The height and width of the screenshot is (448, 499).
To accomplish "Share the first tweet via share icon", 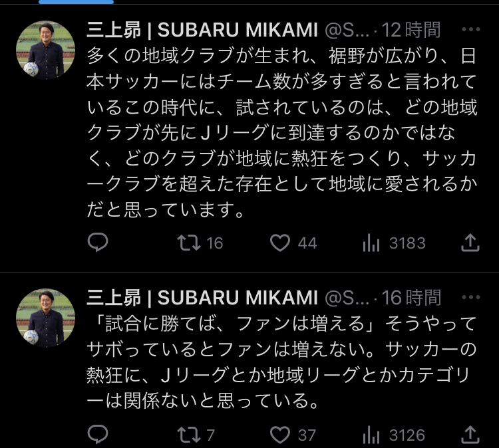I will point(470,243).
